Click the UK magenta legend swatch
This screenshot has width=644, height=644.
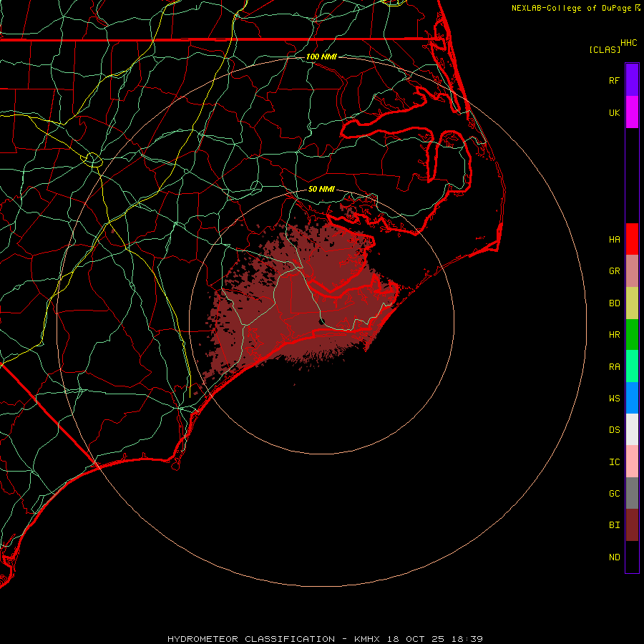click(632, 112)
